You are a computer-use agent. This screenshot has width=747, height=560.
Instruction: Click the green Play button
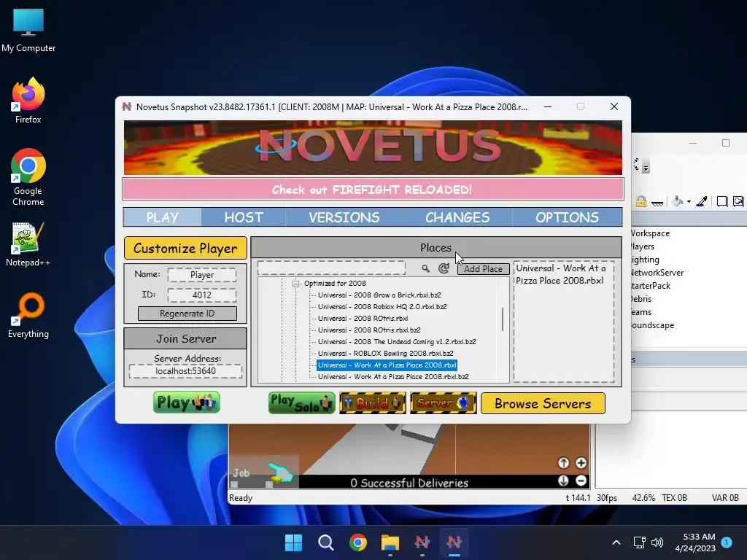coord(187,402)
